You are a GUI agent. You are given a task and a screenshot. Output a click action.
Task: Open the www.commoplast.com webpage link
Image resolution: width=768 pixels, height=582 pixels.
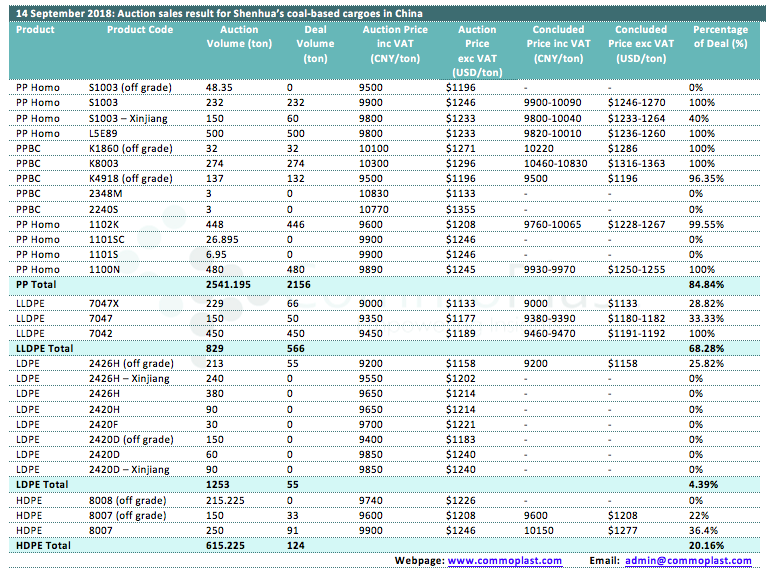504,561
